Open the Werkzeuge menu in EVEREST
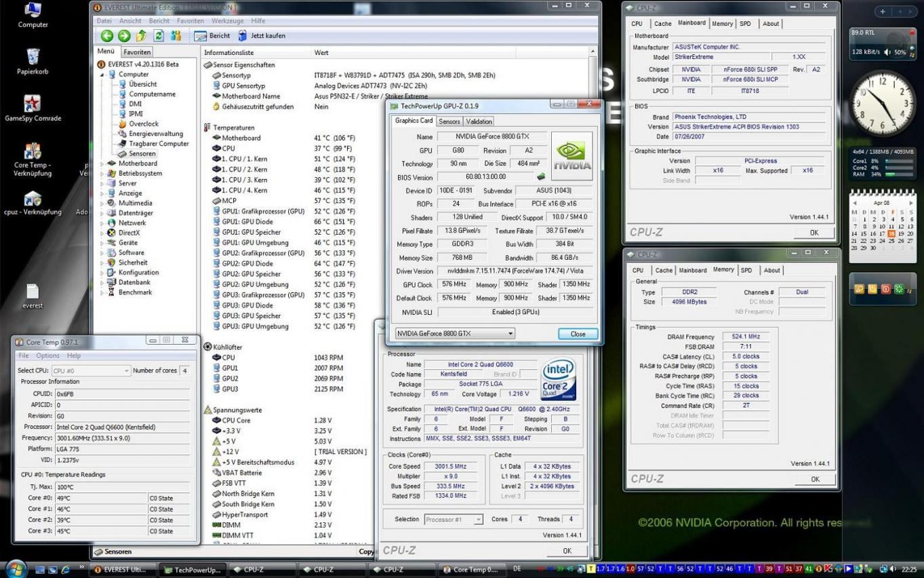924x578 pixels. [x=227, y=21]
